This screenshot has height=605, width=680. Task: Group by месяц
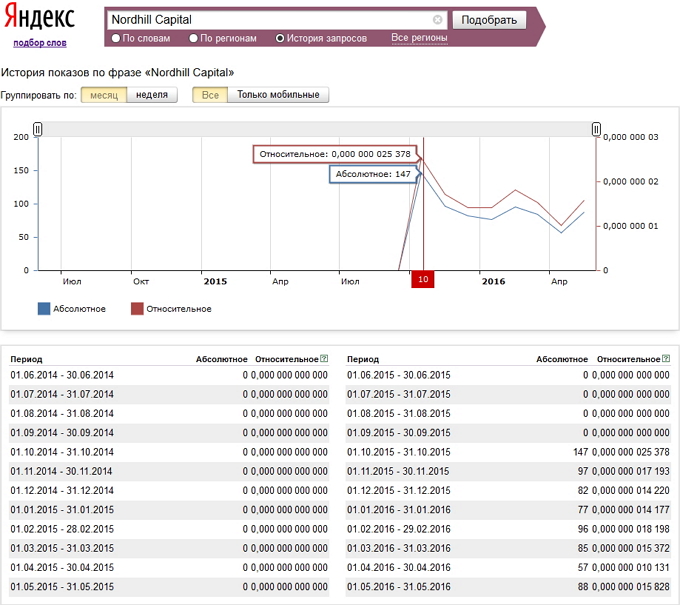coord(104,95)
